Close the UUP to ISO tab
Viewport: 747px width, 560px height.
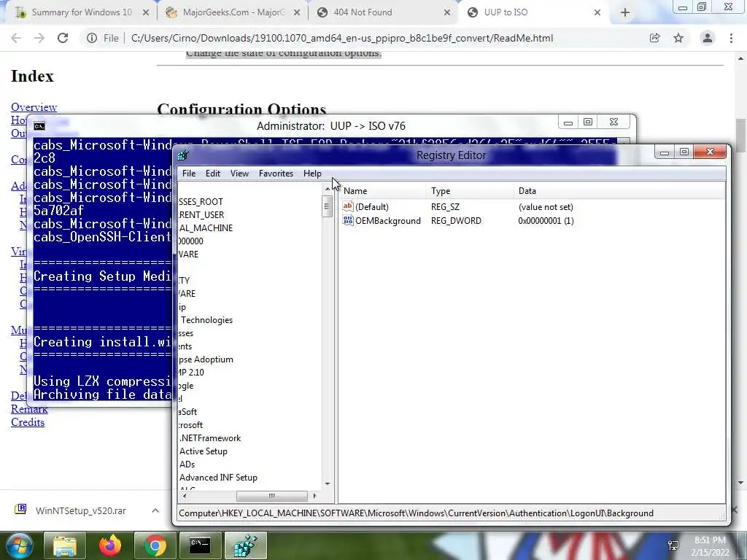[597, 13]
